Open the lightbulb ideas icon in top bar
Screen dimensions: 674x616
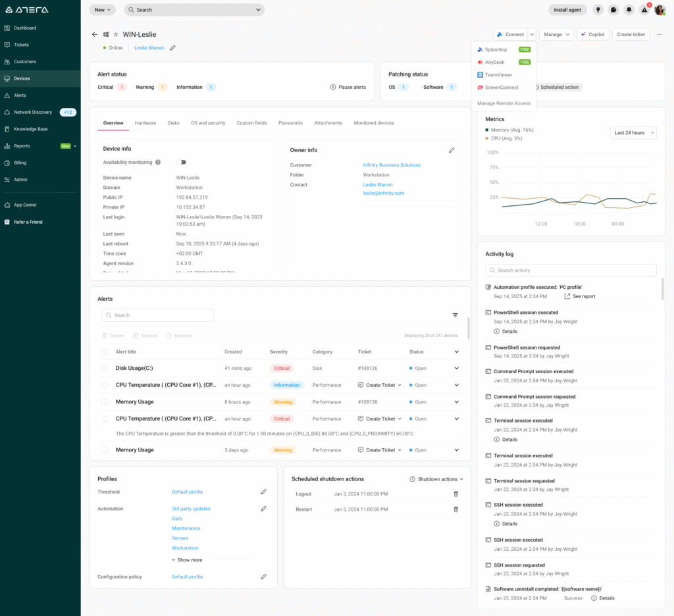(598, 9)
